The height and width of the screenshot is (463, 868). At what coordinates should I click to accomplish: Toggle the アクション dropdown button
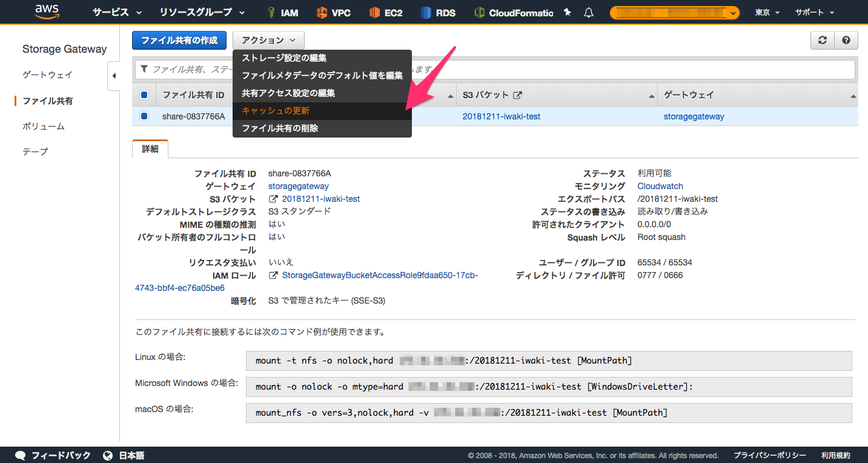(x=268, y=40)
